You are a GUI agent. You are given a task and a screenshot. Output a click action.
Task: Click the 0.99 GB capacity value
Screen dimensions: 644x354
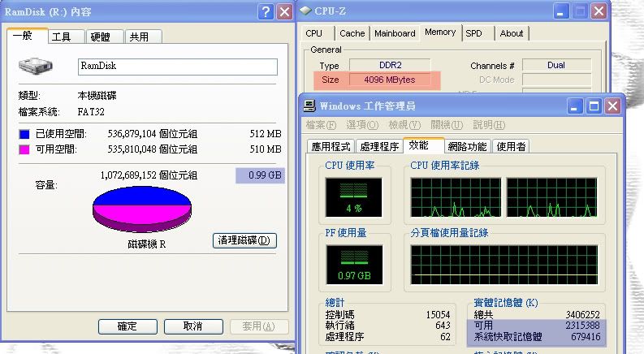pos(265,175)
